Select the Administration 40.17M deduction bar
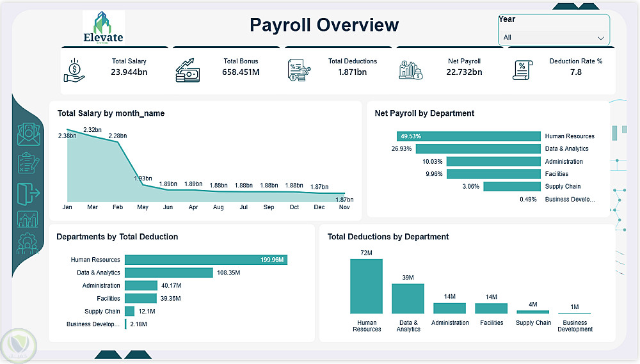 tap(141, 285)
